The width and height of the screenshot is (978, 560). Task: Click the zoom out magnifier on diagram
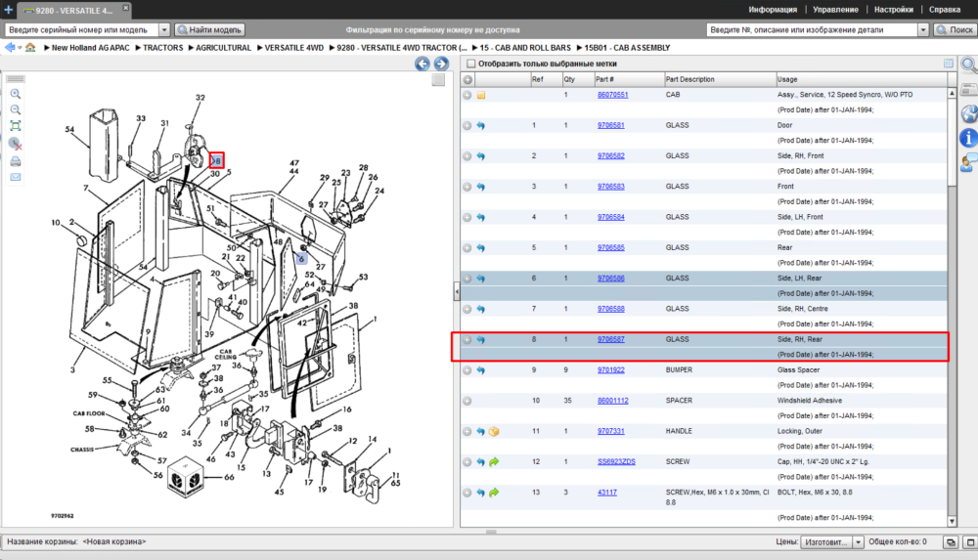(x=16, y=109)
